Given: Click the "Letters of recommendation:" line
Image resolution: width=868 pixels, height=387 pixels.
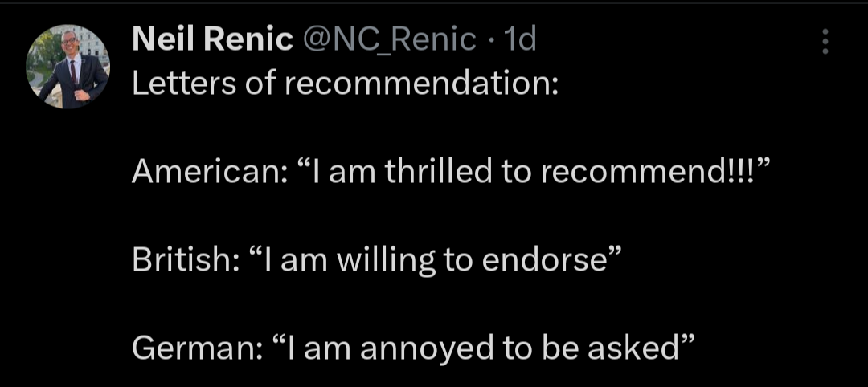Looking at the screenshot, I should pyautogui.click(x=345, y=84).
